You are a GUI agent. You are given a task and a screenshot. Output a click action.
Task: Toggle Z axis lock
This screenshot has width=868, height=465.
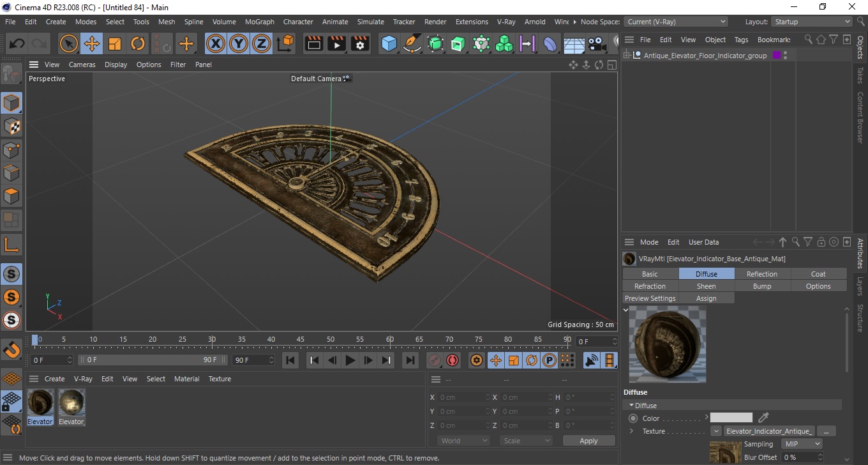click(262, 44)
